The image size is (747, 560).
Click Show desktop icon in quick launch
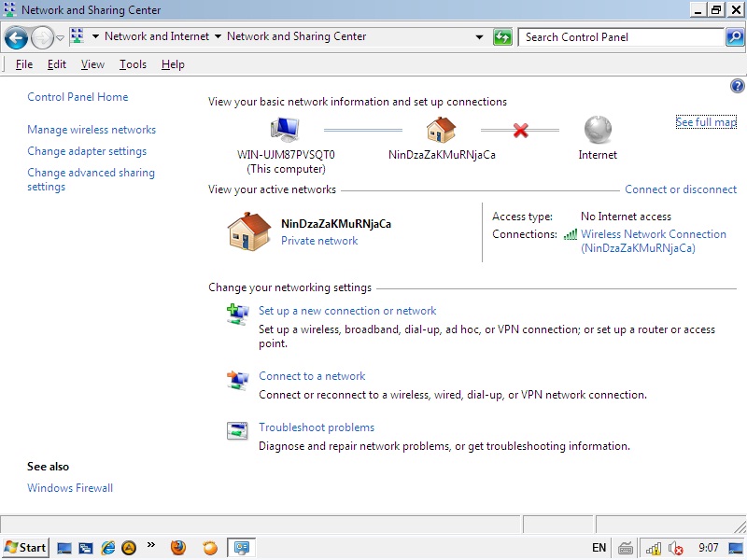(x=64, y=548)
